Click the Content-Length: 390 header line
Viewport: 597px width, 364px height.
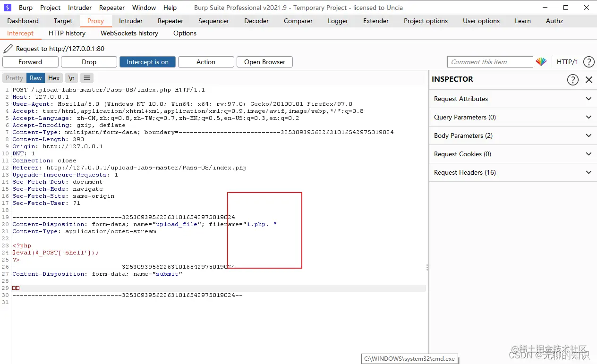point(48,139)
